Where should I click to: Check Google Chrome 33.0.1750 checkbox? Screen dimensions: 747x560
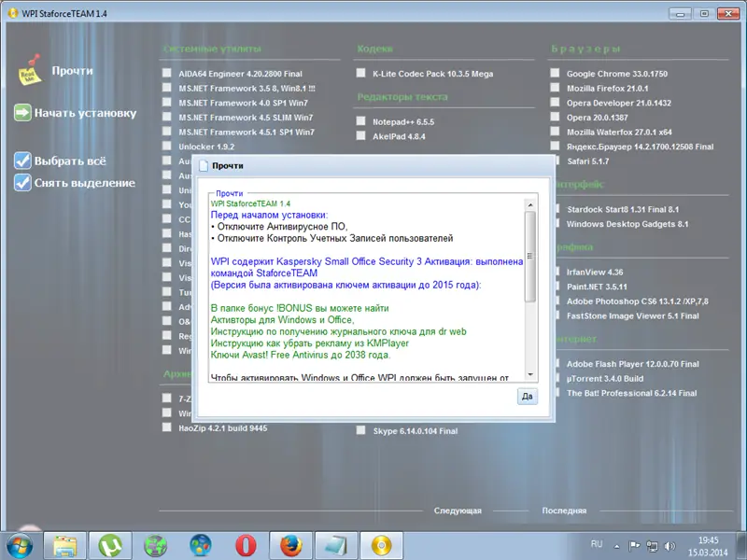click(x=555, y=73)
